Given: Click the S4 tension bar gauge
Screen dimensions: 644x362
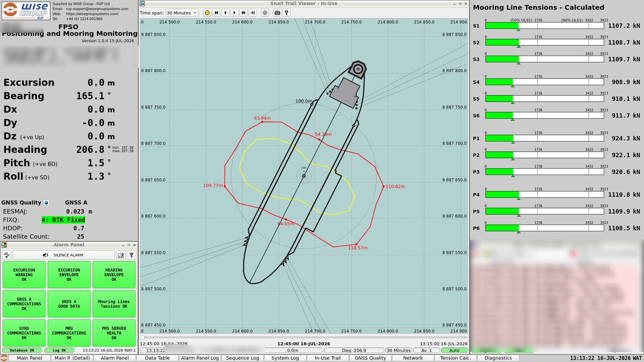Looking at the screenshot, I should [545, 82].
